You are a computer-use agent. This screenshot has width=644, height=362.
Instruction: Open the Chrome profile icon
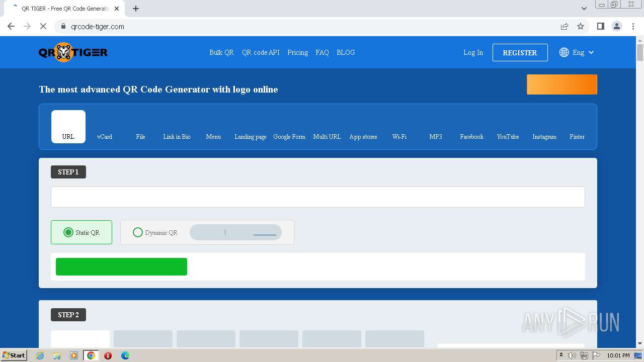click(617, 26)
